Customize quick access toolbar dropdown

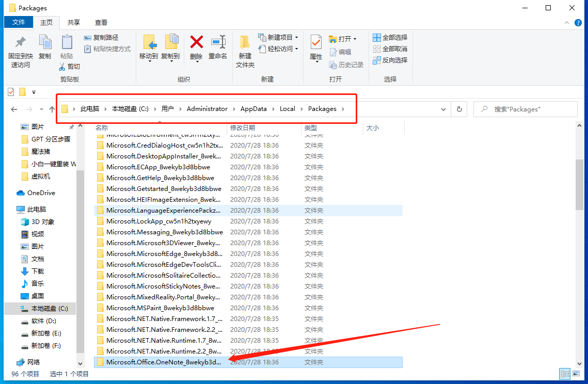[x=34, y=92]
